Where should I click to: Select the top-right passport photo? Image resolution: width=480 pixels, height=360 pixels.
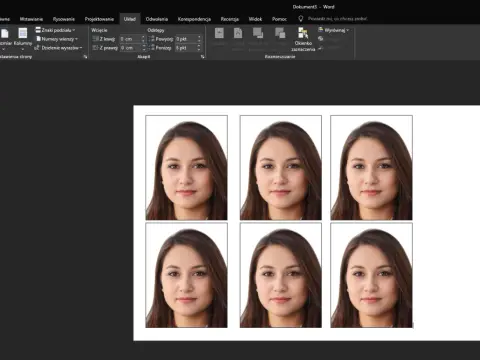371,168
